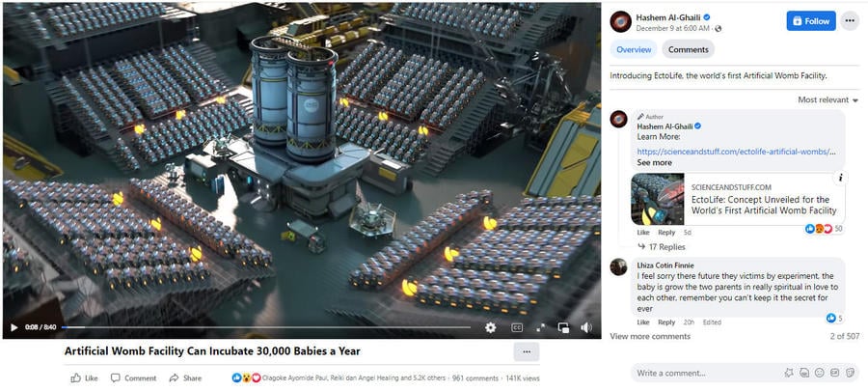Image resolution: width=868 pixels, height=391 pixels.
Task: Expand Most relevant comment sorting dropdown
Action: (x=828, y=100)
